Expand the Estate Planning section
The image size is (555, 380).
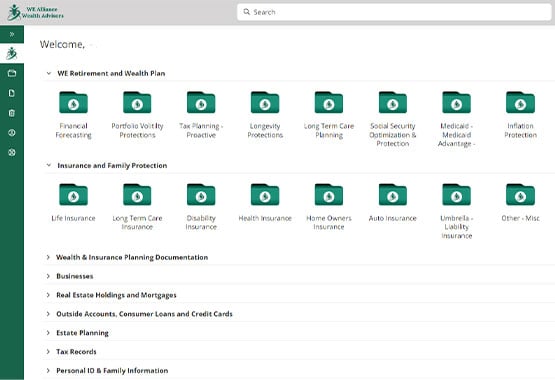pyautogui.click(x=48, y=333)
